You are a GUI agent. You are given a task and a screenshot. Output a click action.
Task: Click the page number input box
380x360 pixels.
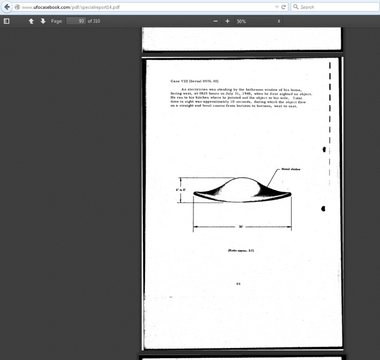(76, 21)
